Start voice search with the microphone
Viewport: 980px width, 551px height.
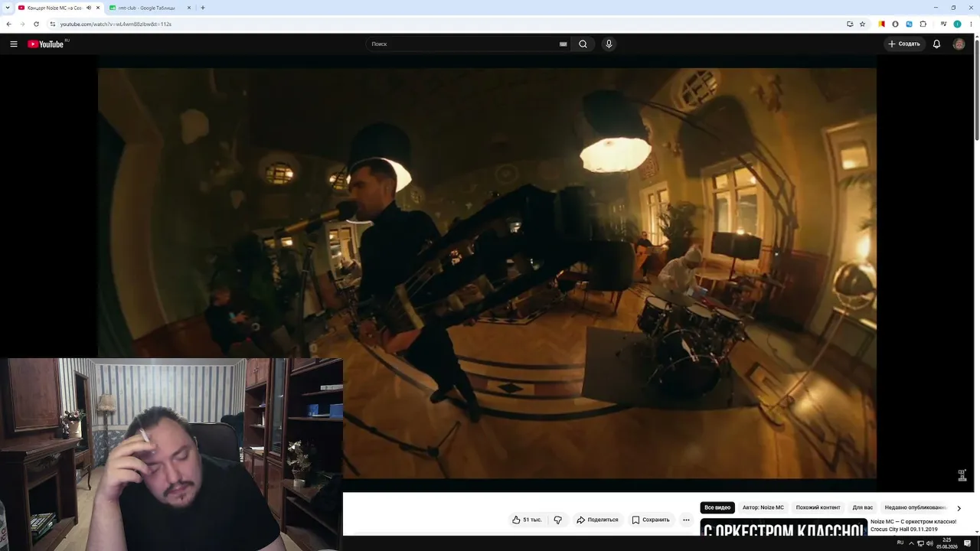pyautogui.click(x=609, y=44)
